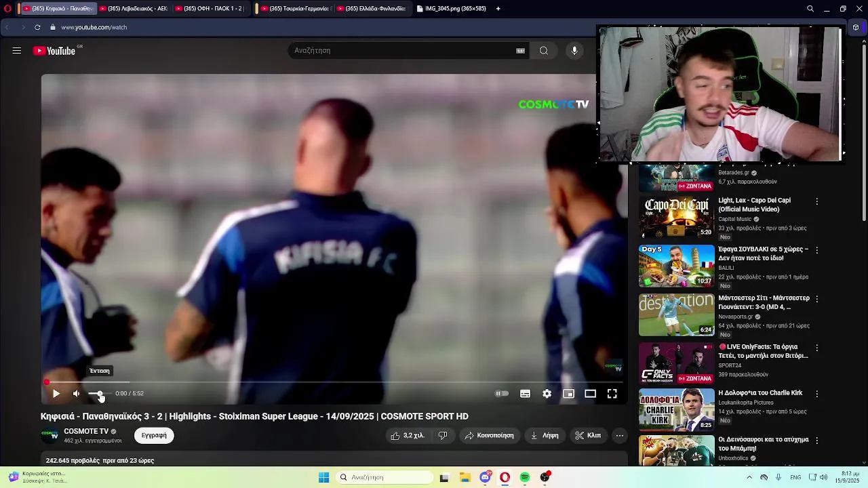Image resolution: width=868 pixels, height=488 pixels.
Task: Open the COSMOTE TV channel avatar
Action: point(50,435)
